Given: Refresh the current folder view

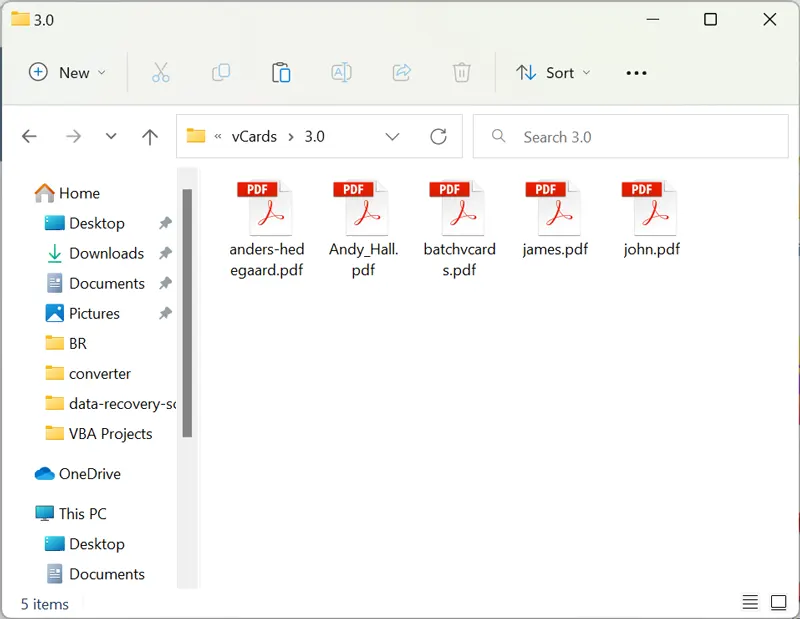Looking at the screenshot, I should click(438, 137).
